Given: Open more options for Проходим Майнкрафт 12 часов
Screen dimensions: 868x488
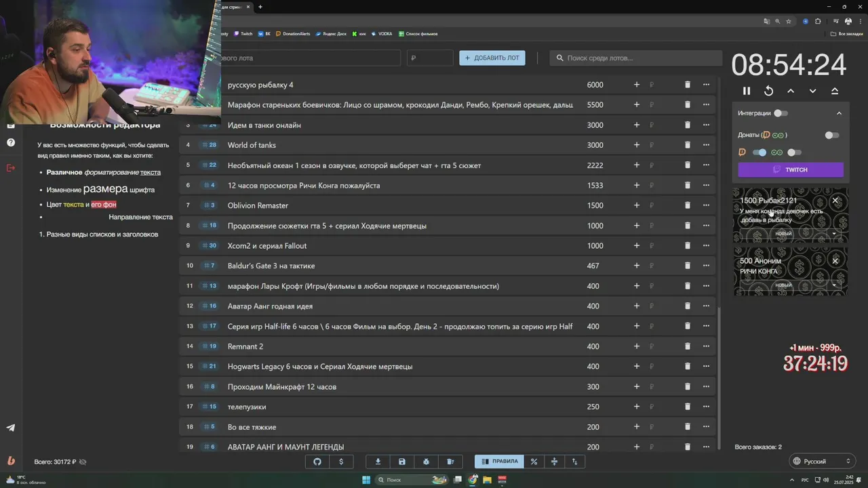Looking at the screenshot, I should point(706,386).
